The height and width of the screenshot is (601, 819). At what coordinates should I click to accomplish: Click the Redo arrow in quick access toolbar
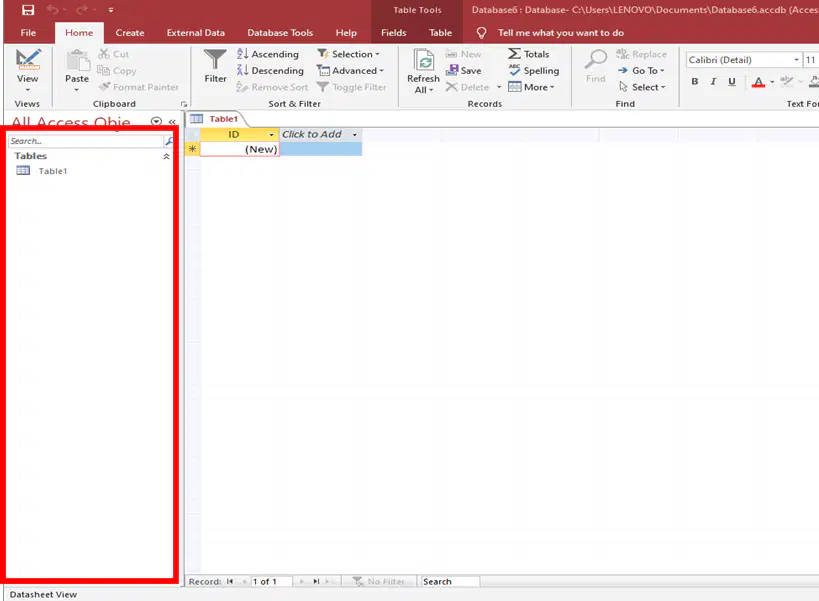(x=82, y=9)
